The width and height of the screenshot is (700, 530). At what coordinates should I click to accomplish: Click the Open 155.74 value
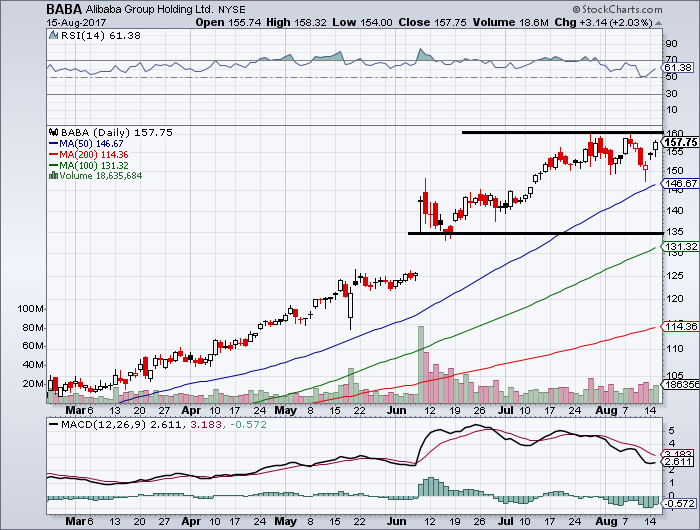(228, 22)
